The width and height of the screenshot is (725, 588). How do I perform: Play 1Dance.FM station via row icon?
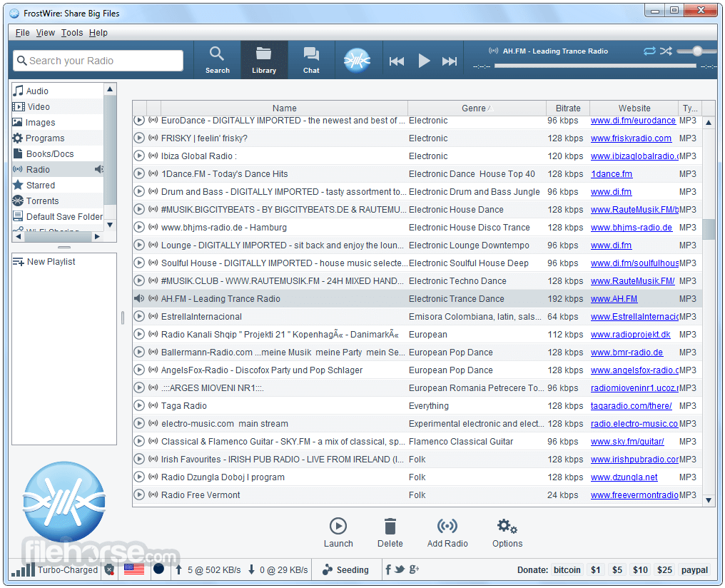[138, 174]
